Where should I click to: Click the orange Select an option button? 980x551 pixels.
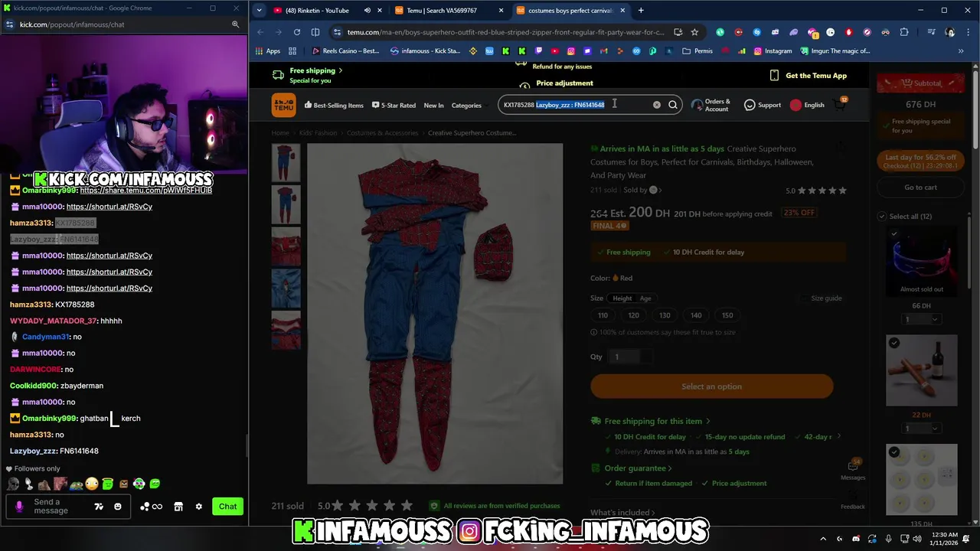pyautogui.click(x=711, y=386)
